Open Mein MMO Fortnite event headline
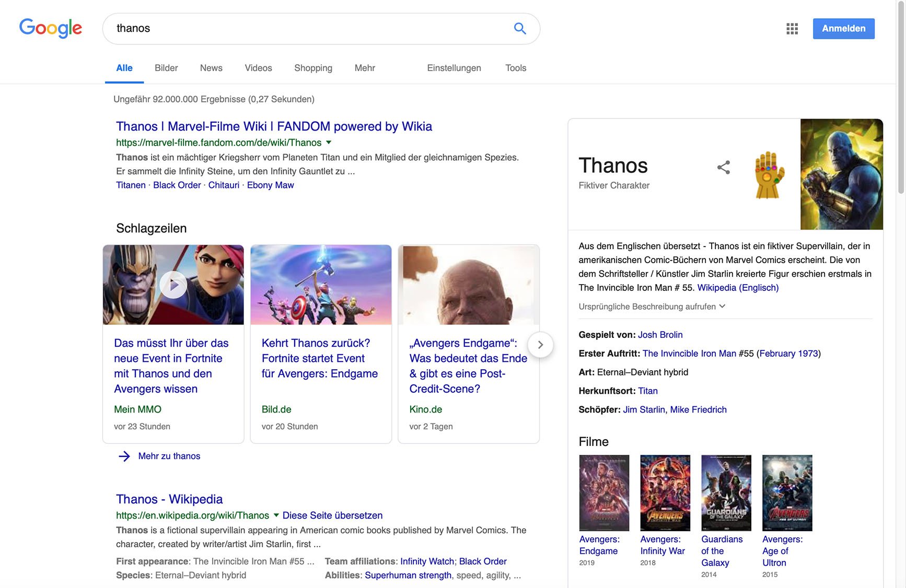The image size is (906, 588). (171, 366)
